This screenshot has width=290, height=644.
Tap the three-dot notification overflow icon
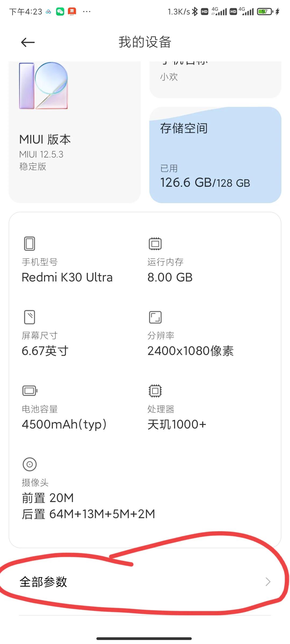pos(87,12)
